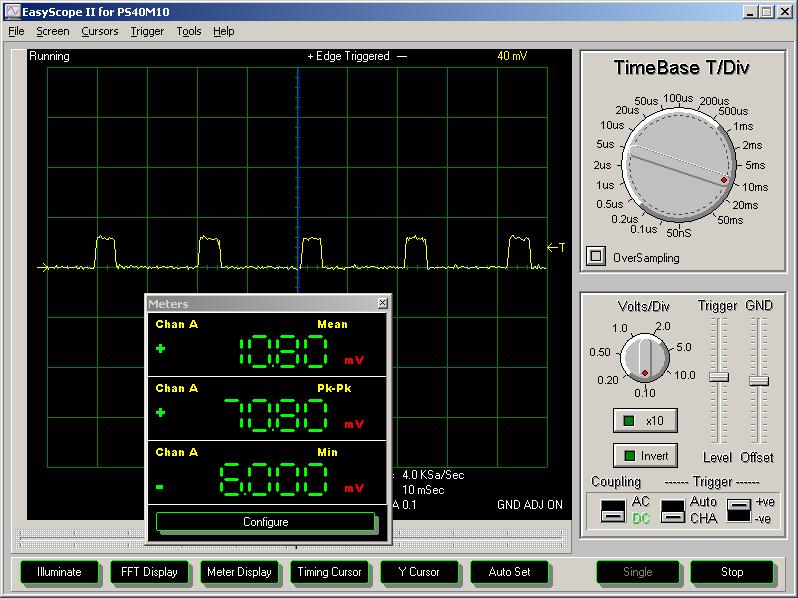Viewport: 798px width, 598px height.
Task: Set timebase dial to 100us
Action: tap(678, 98)
